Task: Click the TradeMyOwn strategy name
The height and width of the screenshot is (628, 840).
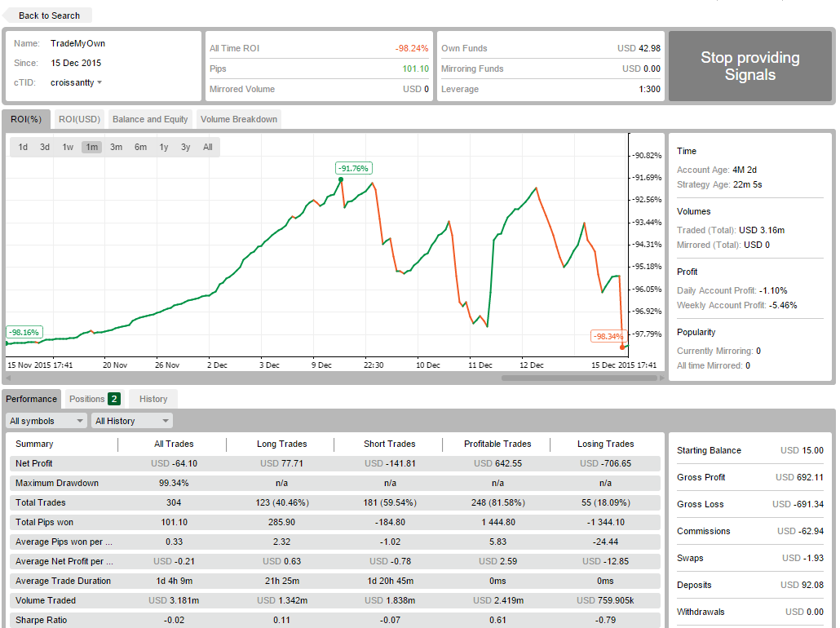Action: tap(77, 43)
